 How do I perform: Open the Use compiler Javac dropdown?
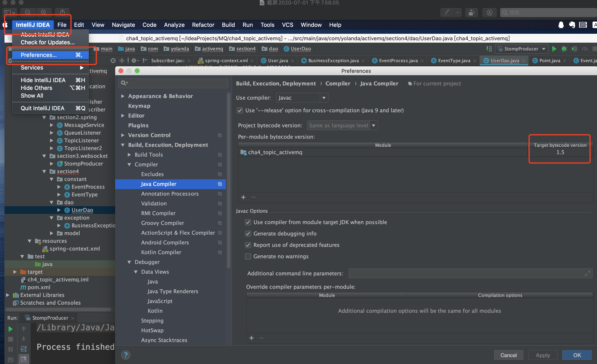coord(302,98)
